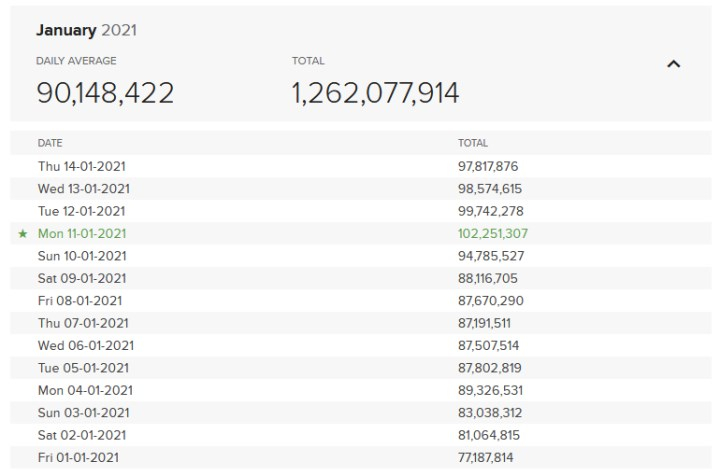Viewport: 720px width, 476px height.
Task: Collapse the January 2021 section chevron
Action: click(673, 64)
